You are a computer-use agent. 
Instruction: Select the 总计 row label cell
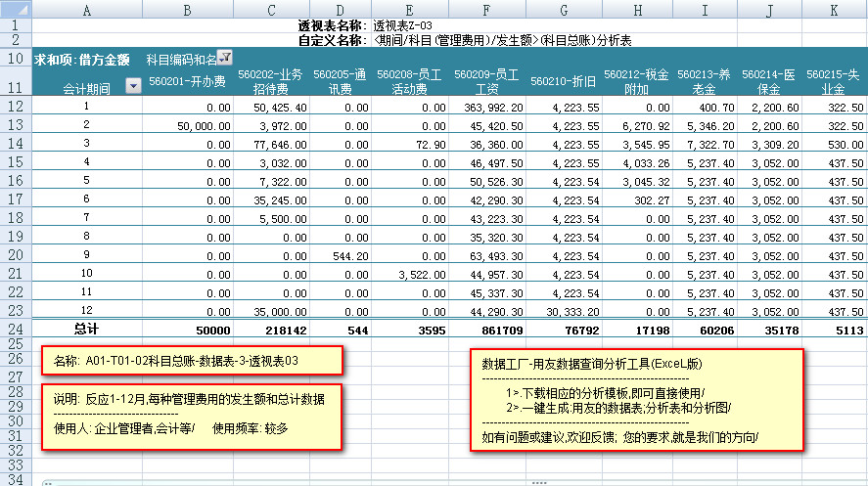coord(86,328)
